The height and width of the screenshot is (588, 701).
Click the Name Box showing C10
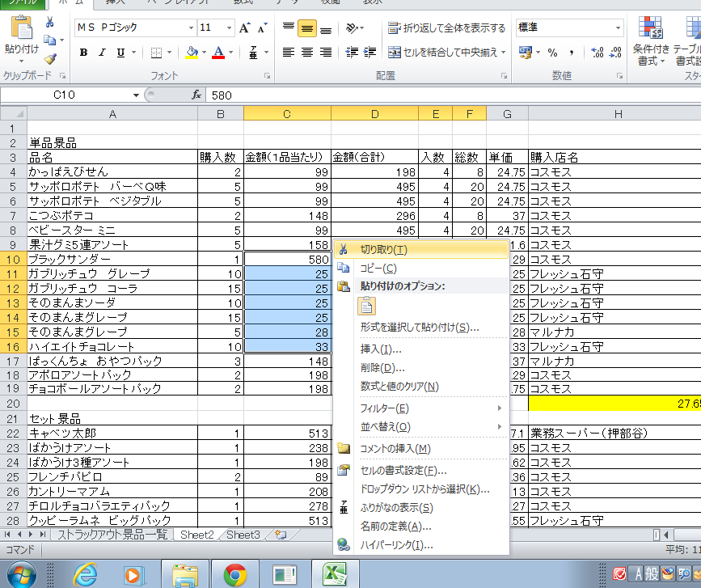tap(65, 95)
